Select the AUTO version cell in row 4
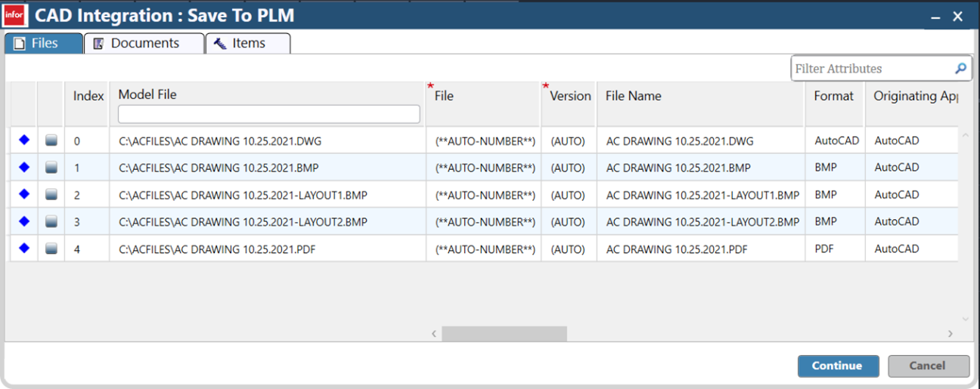Screen dimensions: 980x389 568,249
